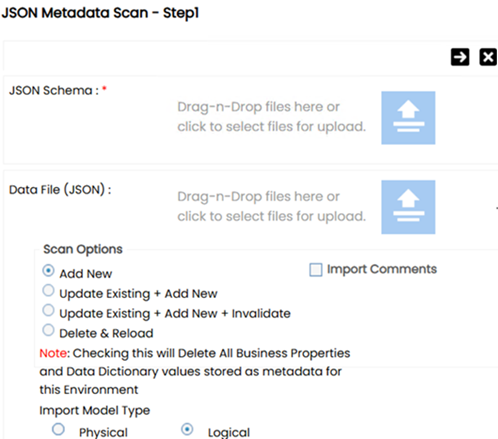This screenshot has width=498, height=439.
Task: Click the JSON Schema upload icon
Action: (x=408, y=118)
